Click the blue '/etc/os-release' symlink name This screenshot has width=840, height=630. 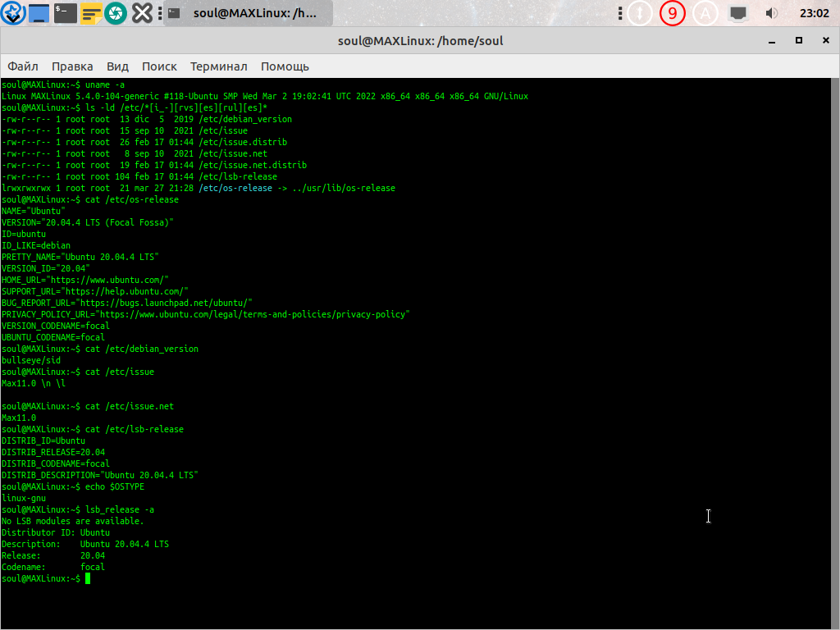235,188
